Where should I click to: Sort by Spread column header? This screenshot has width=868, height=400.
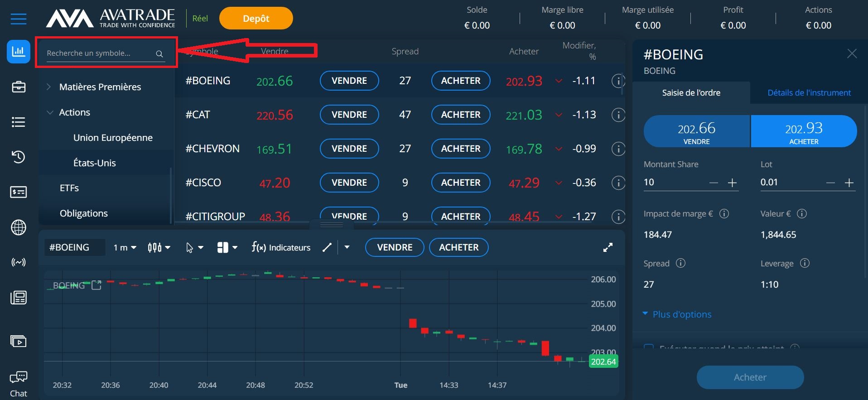405,51
